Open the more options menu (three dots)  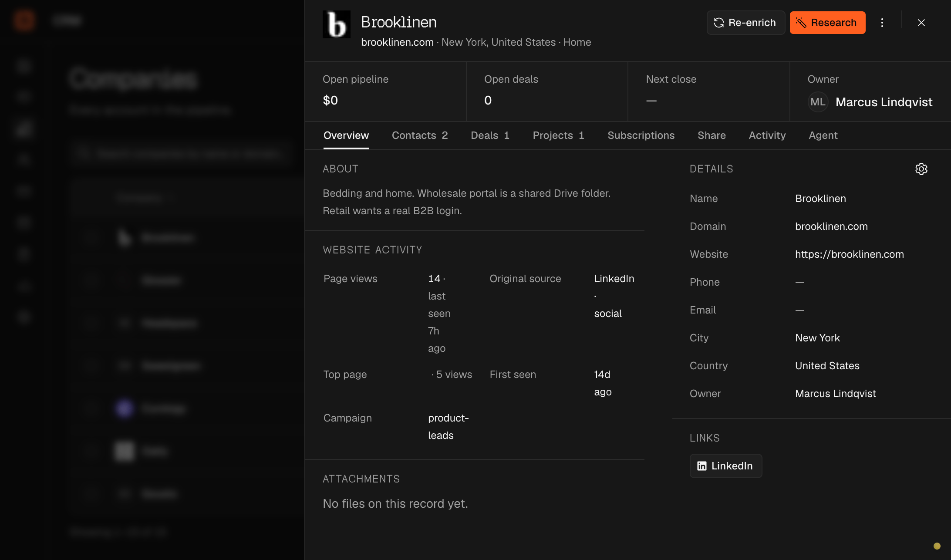(x=882, y=23)
